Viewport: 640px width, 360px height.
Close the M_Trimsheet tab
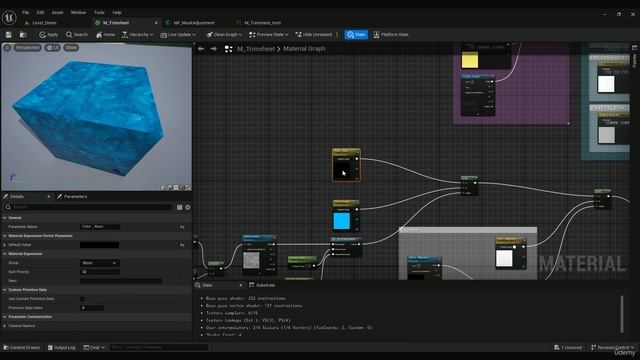pyautogui.click(x=156, y=23)
